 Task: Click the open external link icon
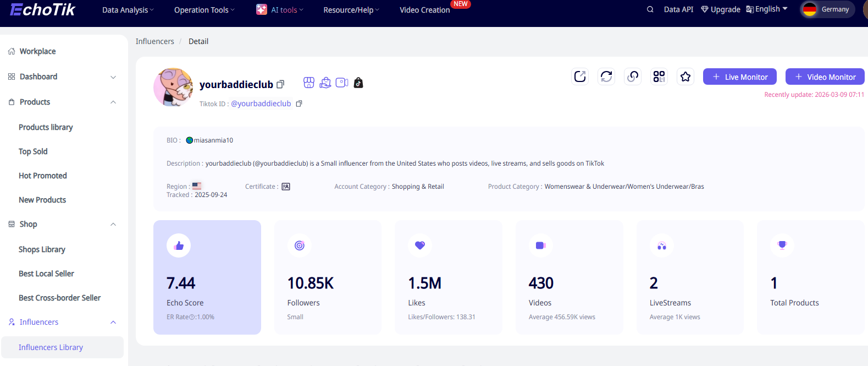tap(580, 77)
